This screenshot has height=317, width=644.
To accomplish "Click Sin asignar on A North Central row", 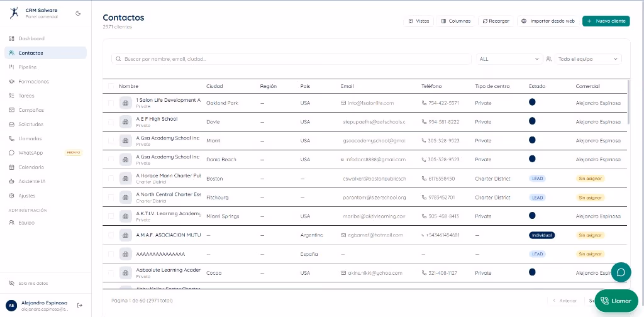I will tap(590, 197).
